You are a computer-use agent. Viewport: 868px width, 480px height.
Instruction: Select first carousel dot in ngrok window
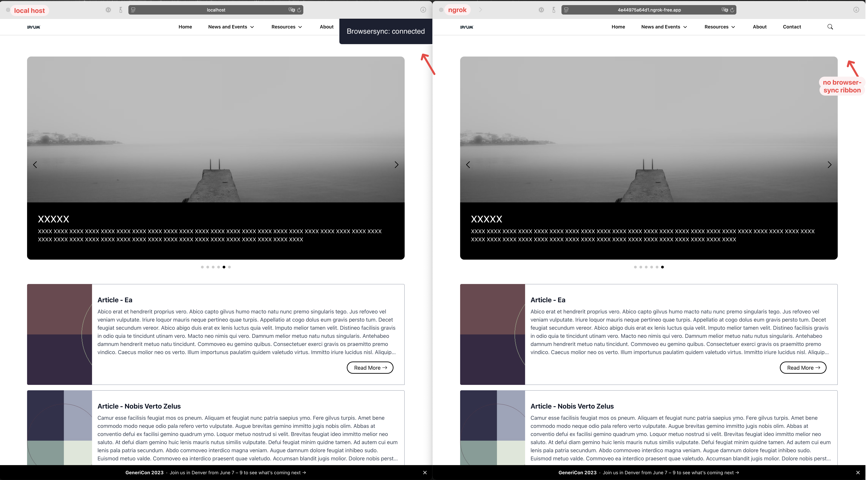635,267
